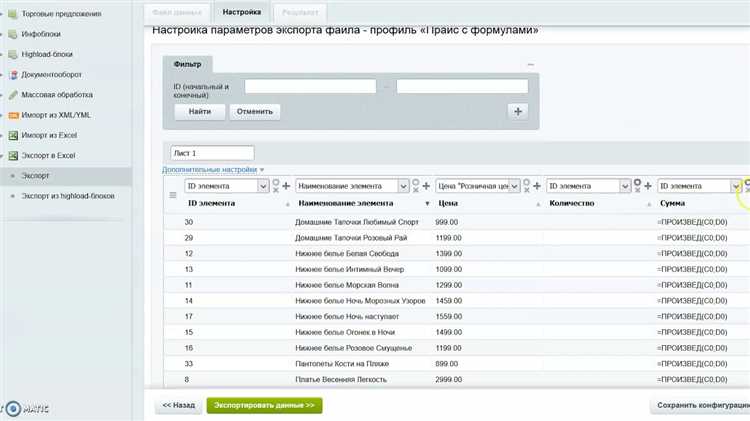Add a filter field with the plus button
Image resolution: width=750 pixels, height=421 pixels.
pos(518,111)
